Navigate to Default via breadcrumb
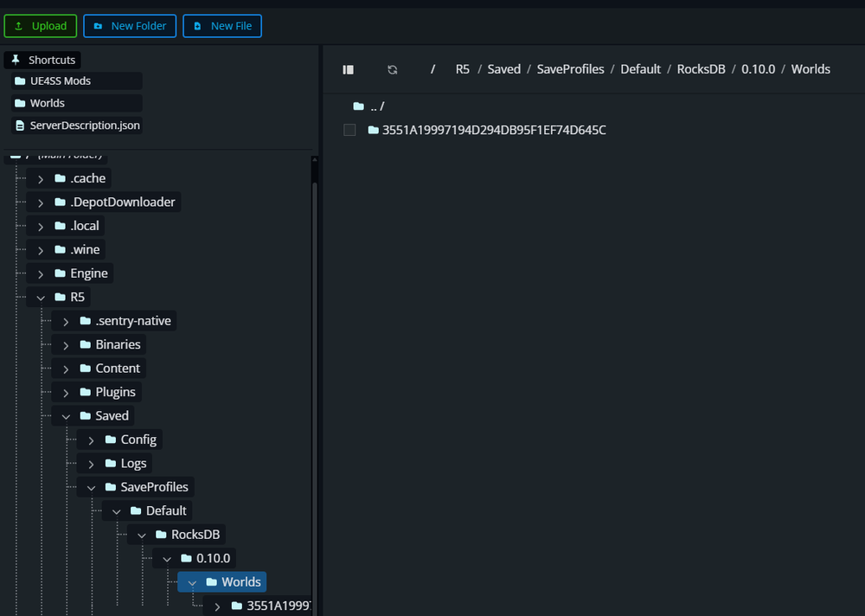Viewport: 865px width, 616px height. (640, 68)
